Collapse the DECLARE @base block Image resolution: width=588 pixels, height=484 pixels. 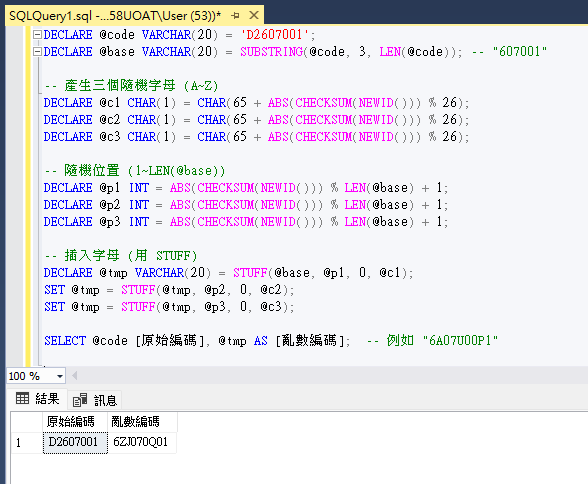pos(37,51)
